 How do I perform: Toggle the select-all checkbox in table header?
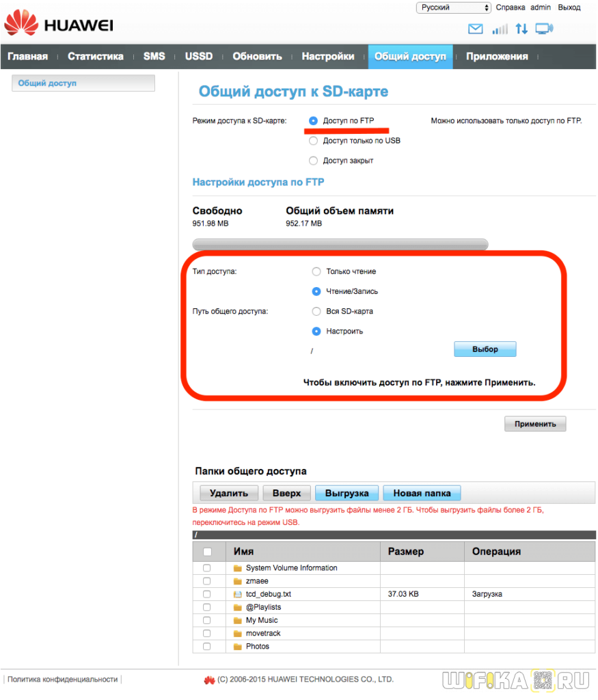[x=207, y=552]
